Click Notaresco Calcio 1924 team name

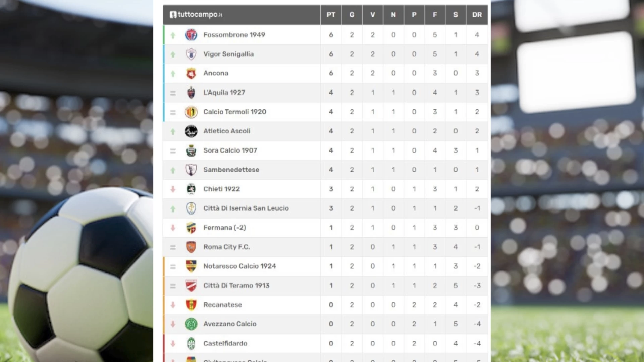(x=239, y=266)
